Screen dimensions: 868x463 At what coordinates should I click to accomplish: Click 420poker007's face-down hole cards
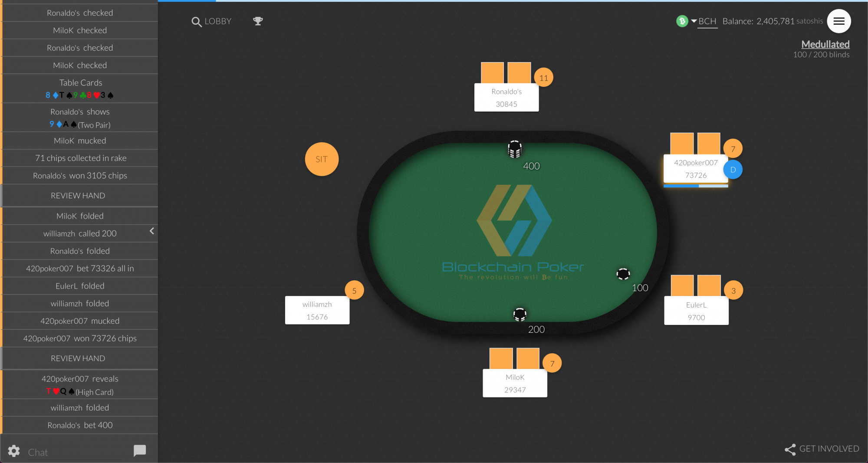pyautogui.click(x=695, y=144)
